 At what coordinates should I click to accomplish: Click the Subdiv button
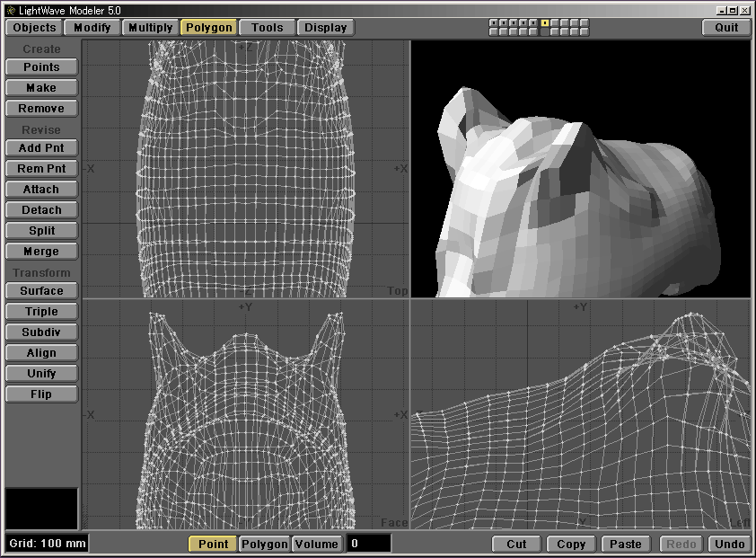[41, 332]
